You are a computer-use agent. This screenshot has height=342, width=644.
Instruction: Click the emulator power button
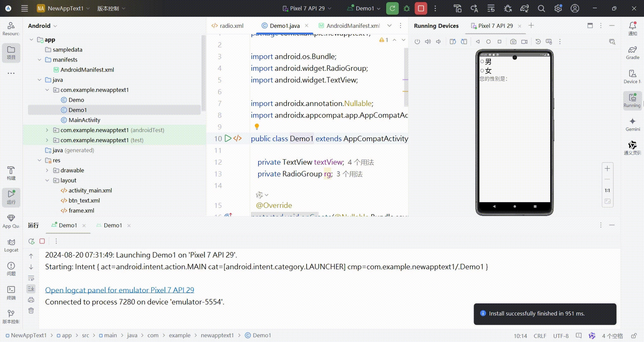point(417,41)
